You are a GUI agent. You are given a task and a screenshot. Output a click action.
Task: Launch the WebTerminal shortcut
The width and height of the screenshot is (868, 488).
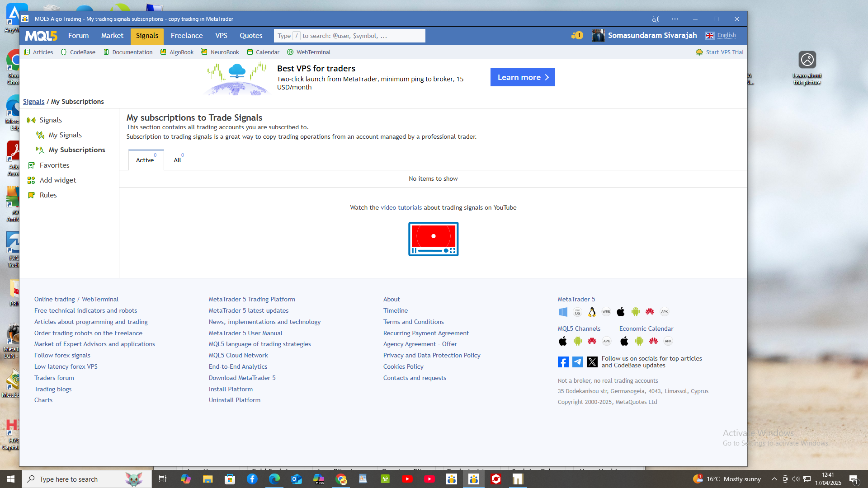pyautogui.click(x=309, y=52)
